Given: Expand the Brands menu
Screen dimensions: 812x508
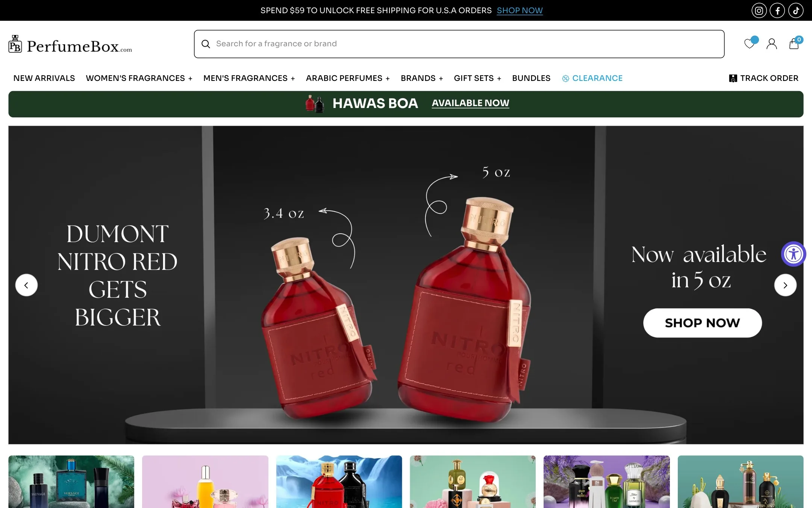Looking at the screenshot, I should click(x=422, y=78).
